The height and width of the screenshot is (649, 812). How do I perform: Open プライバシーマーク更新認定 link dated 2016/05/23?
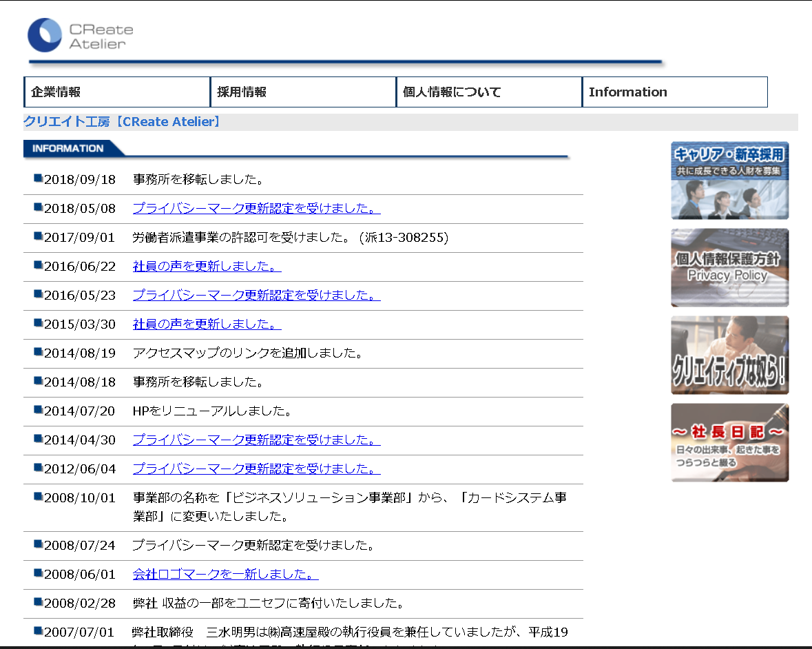coord(256,295)
